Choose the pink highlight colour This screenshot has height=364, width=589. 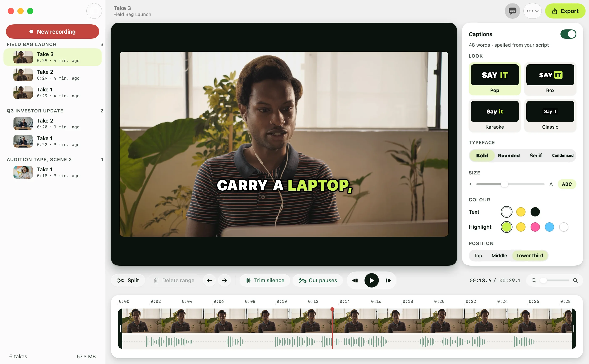click(535, 227)
